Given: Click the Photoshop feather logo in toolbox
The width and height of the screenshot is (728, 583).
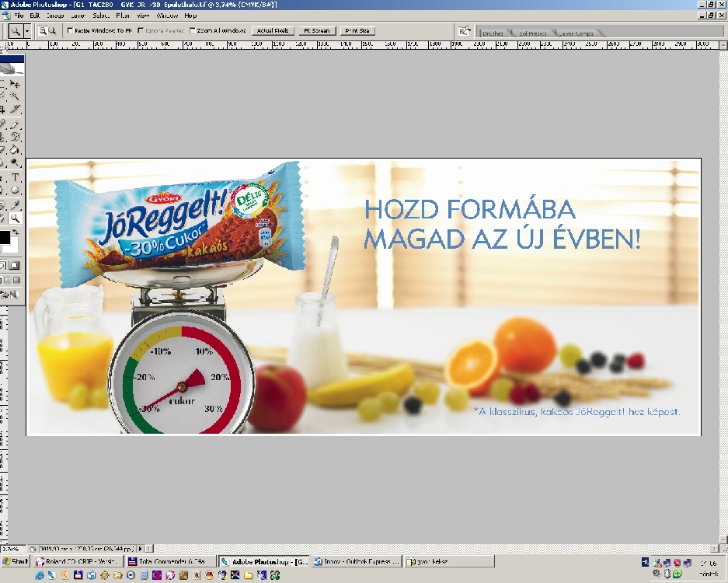Looking at the screenshot, I should 12,68.
